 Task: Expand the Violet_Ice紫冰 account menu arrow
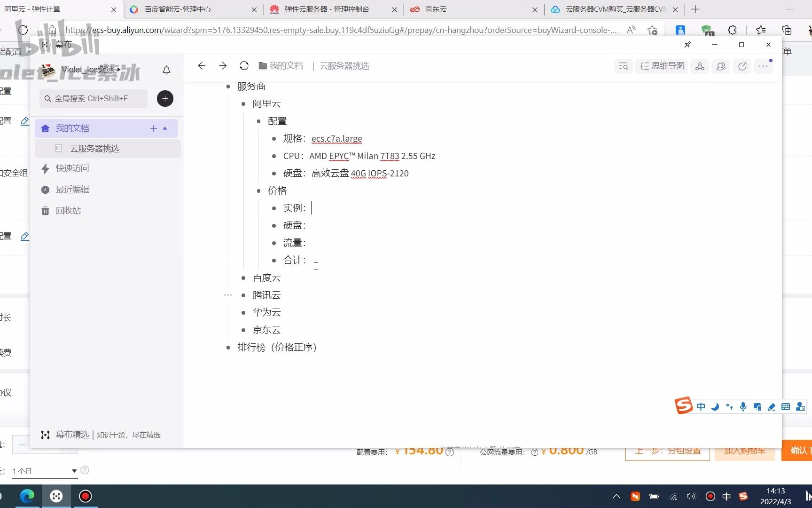119,70
